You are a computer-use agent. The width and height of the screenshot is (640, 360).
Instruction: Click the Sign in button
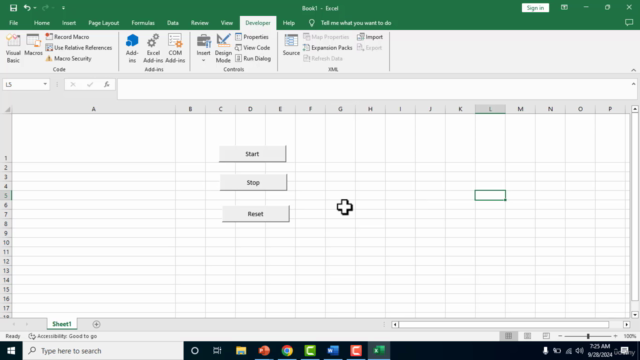(x=535, y=8)
